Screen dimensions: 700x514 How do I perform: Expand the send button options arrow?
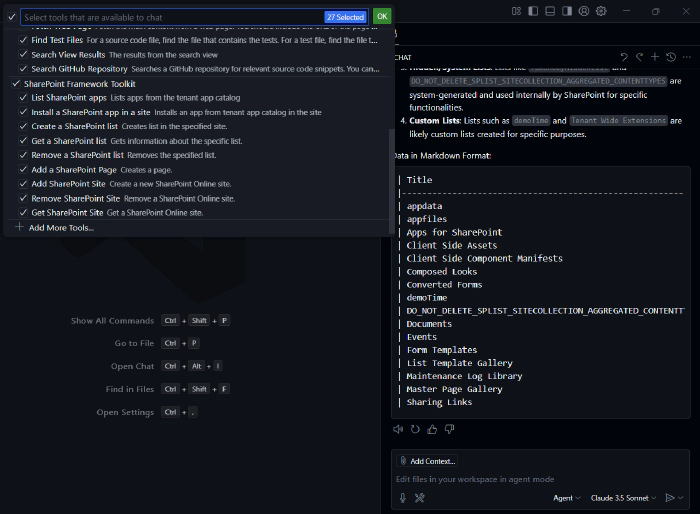(682, 497)
